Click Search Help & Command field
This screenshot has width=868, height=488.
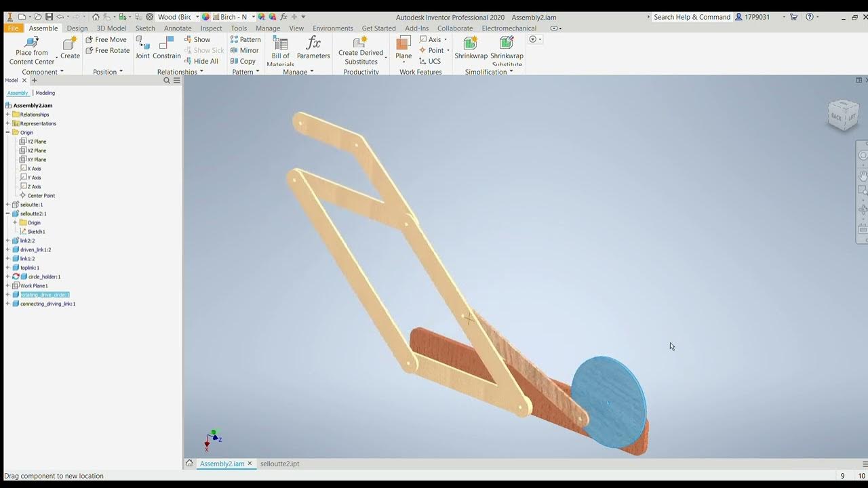(x=692, y=17)
